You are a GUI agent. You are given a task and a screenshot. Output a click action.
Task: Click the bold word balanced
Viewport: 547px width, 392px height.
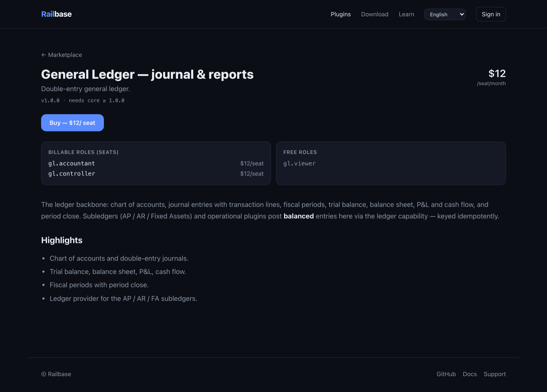coord(298,216)
